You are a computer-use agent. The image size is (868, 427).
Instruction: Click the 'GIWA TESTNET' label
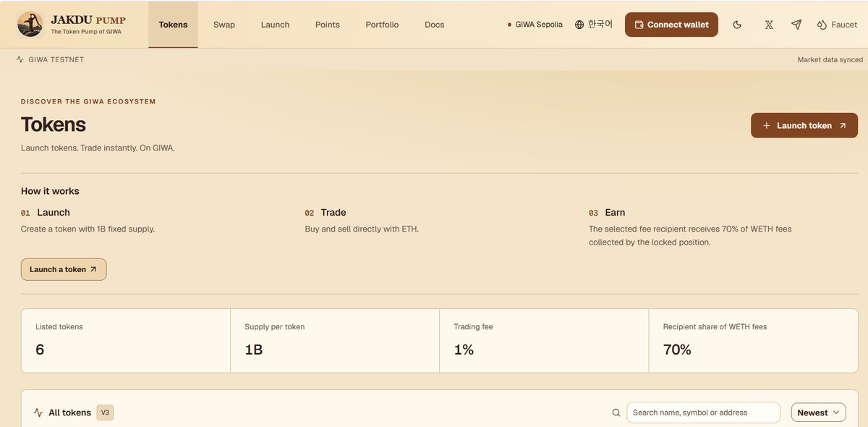(x=56, y=59)
